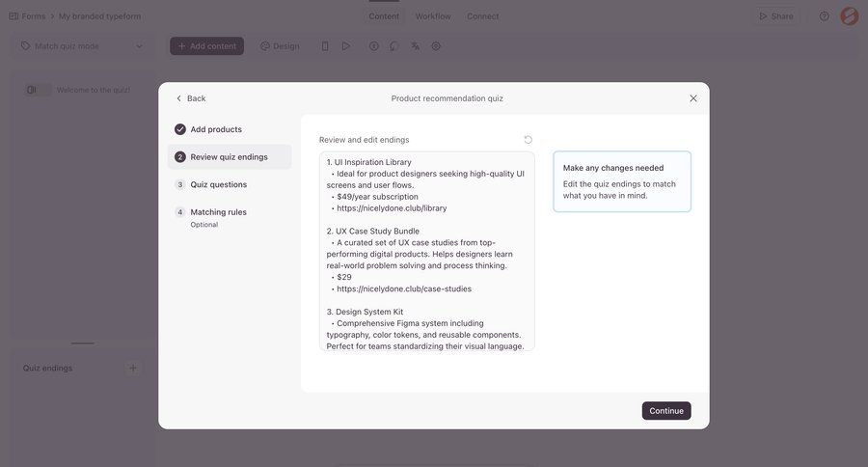The height and width of the screenshot is (467, 868).
Task: Click the Share button
Action: pyautogui.click(x=776, y=16)
